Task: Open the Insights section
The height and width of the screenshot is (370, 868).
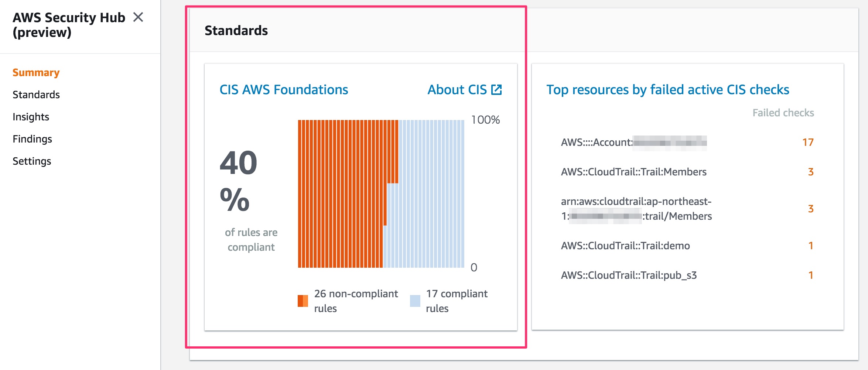Action: 31,117
